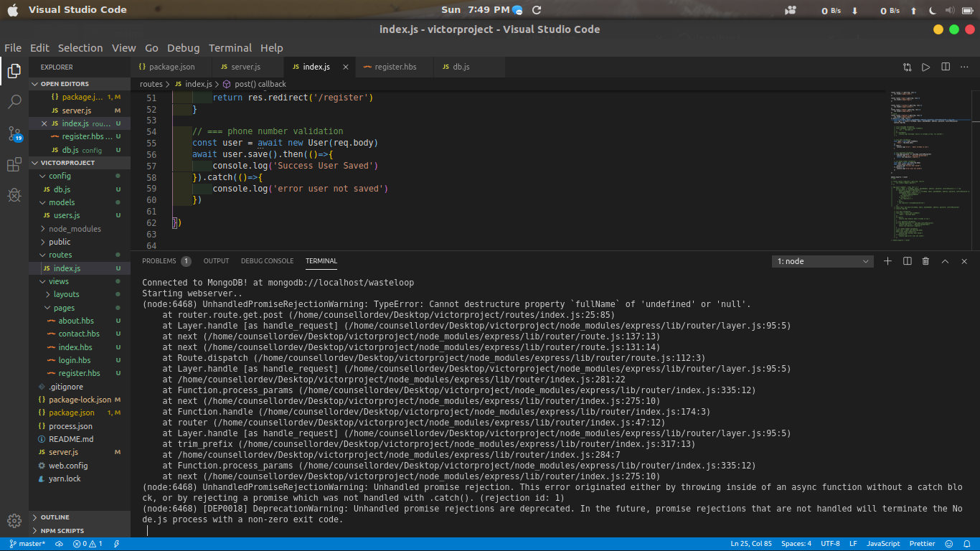Open the notifications bell in status bar
The image size is (980, 551).
[967, 544]
